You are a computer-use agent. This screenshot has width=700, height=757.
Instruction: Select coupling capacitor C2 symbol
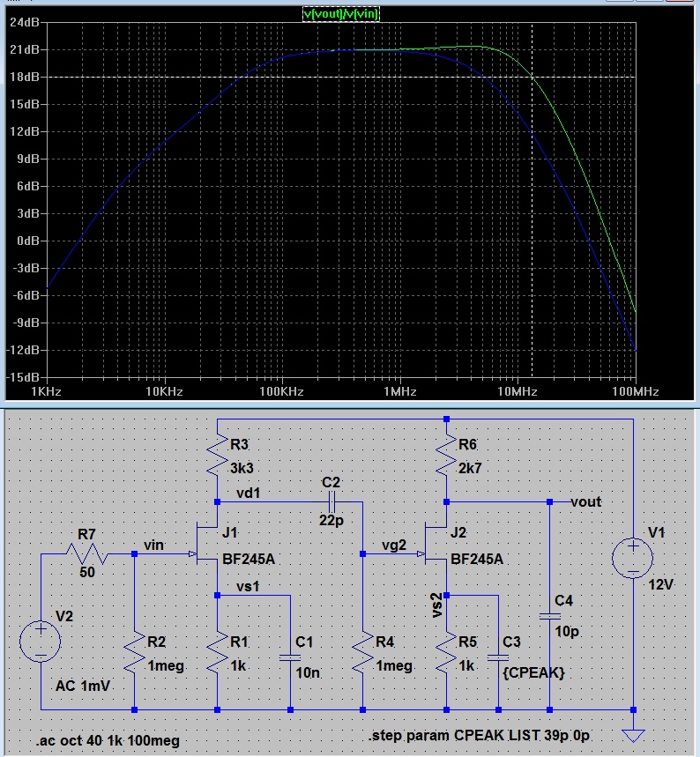331,502
